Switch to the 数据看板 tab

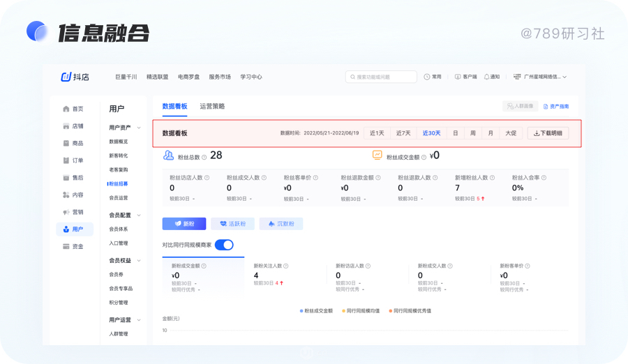[174, 107]
